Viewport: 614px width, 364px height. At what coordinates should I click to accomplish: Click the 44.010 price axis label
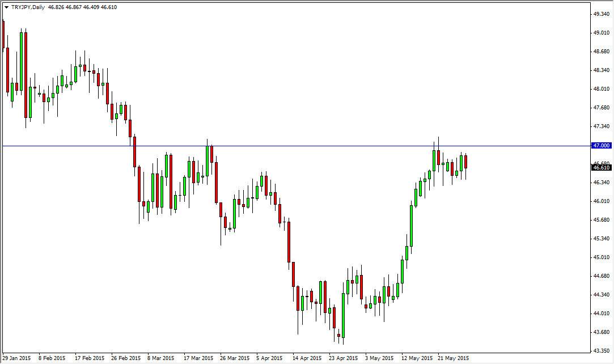point(602,314)
